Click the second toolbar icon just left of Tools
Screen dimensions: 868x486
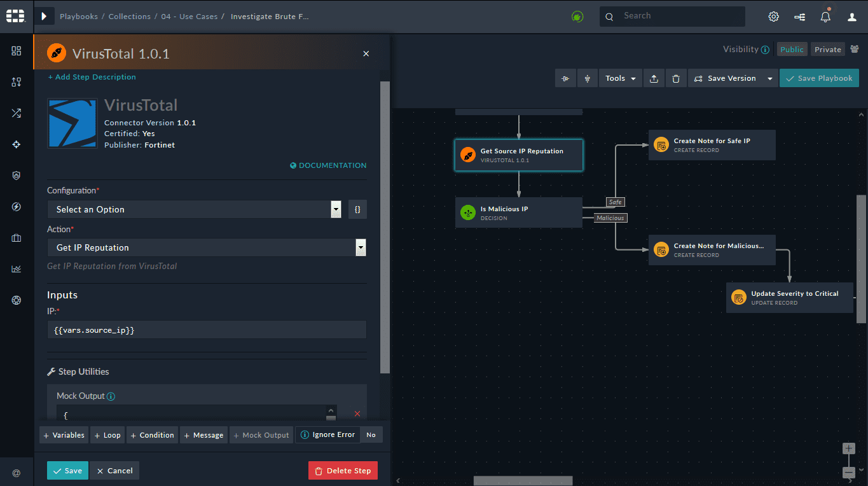coord(587,78)
